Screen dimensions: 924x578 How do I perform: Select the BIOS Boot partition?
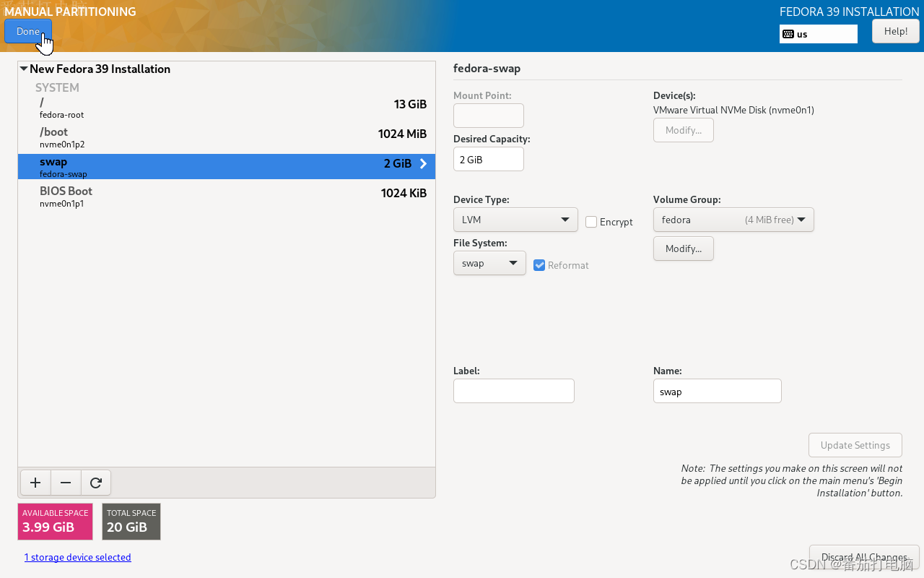coord(227,197)
